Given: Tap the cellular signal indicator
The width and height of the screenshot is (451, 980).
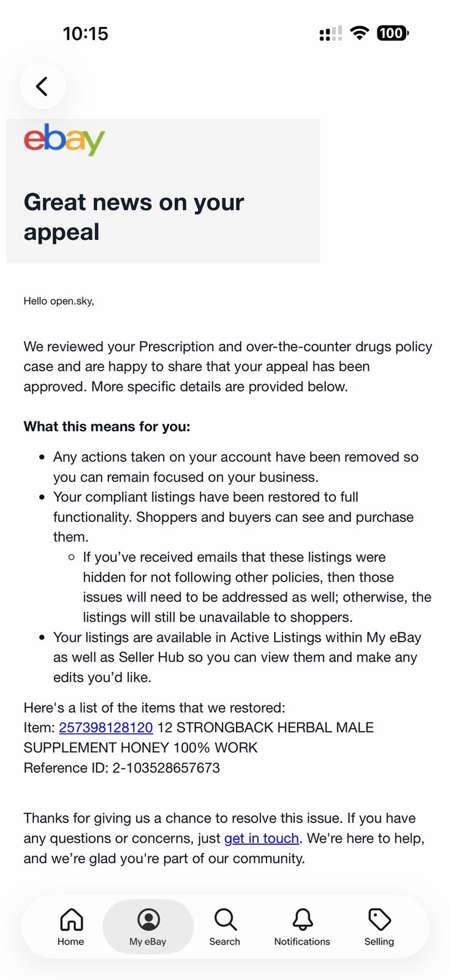Looking at the screenshot, I should click(331, 34).
